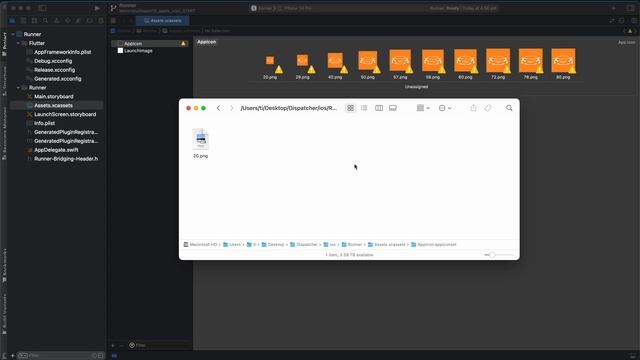This screenshot has height=360, width=640.
Task: Open the Find navigator magnifier icon in Xcode
Action: click(x=45, y=20)
